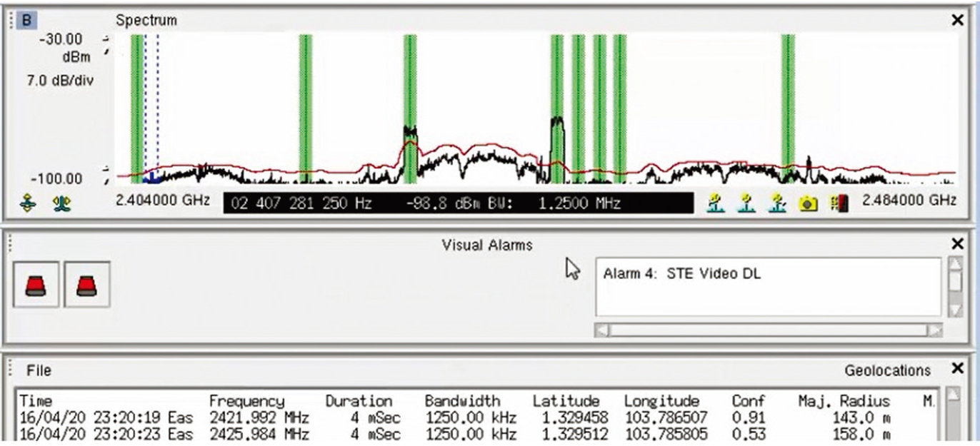Open the File menu in Geolocations panel
The height and width of the screenshot is (446, 980).
(x=39, y=371)
